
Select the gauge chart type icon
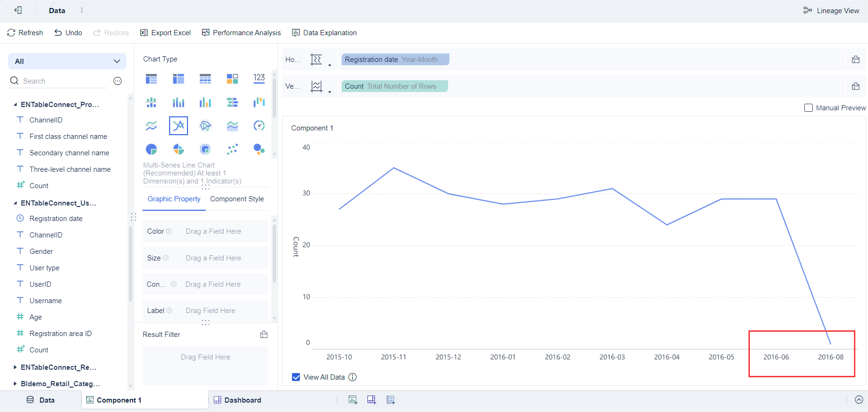(259, 126)
